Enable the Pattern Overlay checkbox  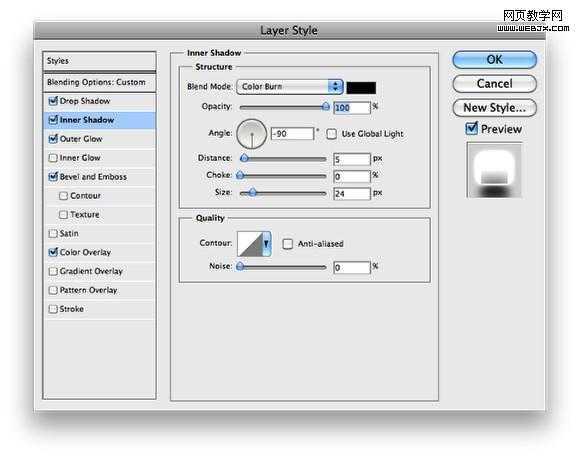(x=53, y=290)
